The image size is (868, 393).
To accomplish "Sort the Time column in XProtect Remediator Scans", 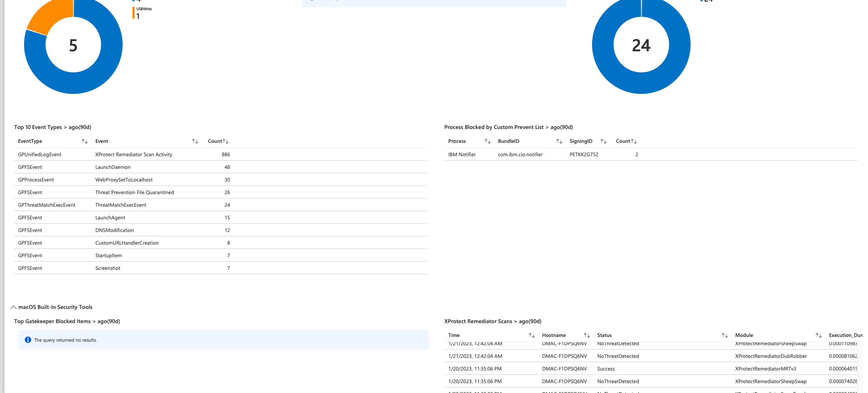I will click(531, 335).
